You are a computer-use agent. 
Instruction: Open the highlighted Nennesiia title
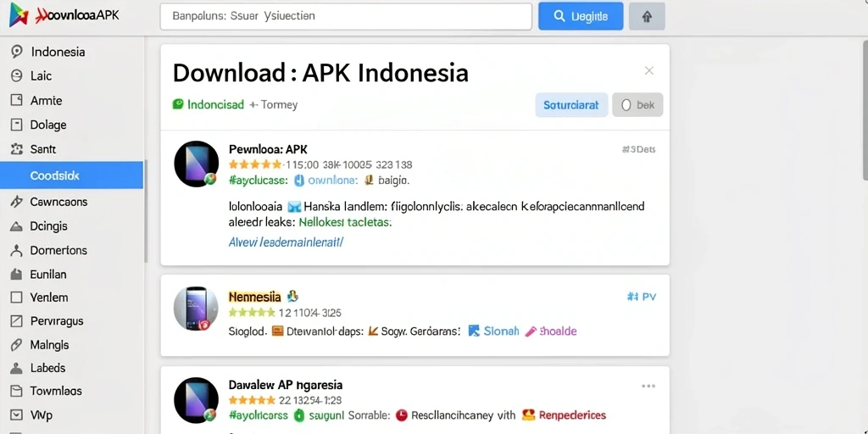(x=254, y=296)
